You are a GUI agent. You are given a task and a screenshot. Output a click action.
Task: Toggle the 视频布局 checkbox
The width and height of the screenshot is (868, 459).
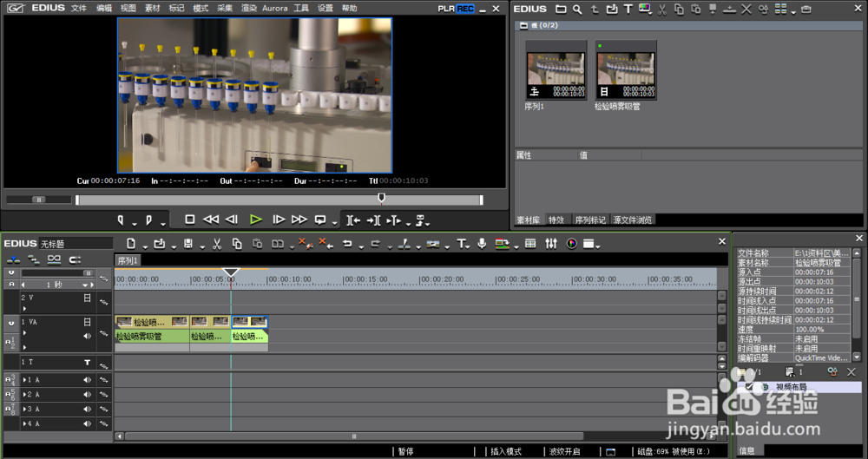click(x=750, y=386)
